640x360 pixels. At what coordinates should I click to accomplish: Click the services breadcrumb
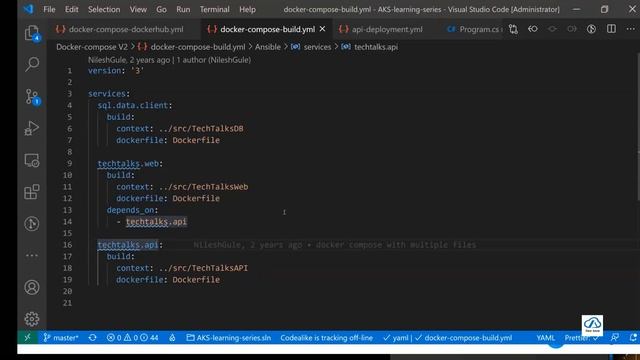point(317,47)
